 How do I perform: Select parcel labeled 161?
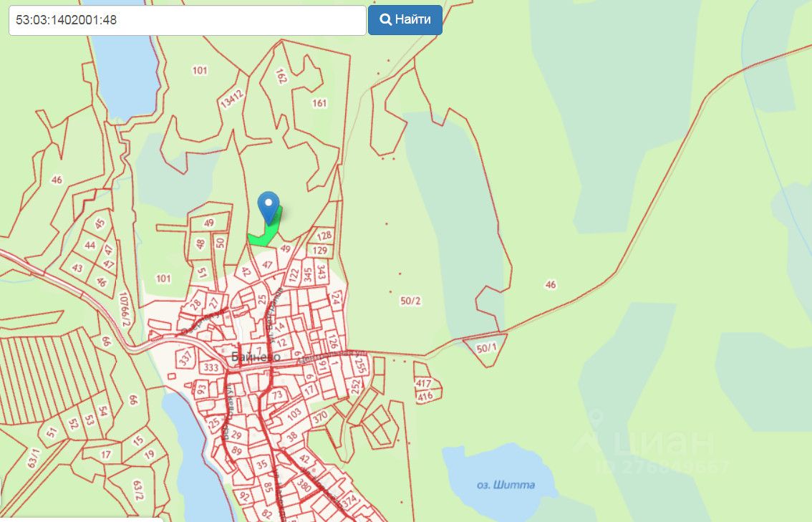[319, 103]
